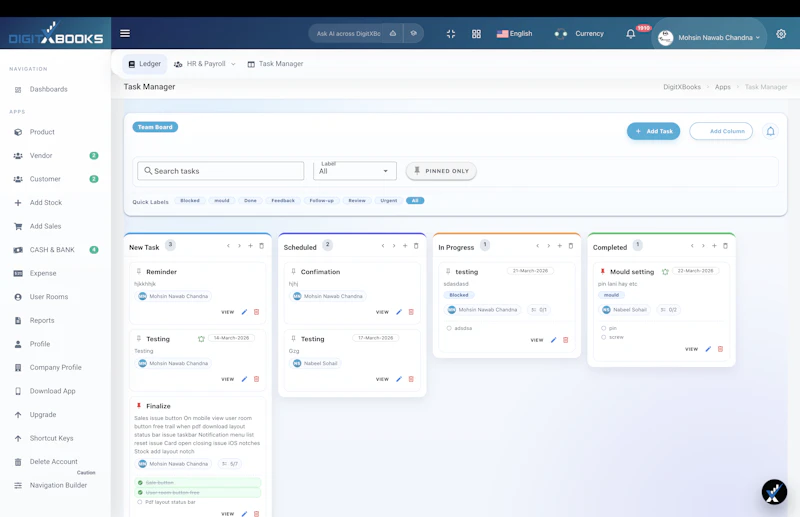The height and width of the screenshot is (517, 800).
Task: Open Dashboards in the sidebar
Action: [x=48, y=89]
